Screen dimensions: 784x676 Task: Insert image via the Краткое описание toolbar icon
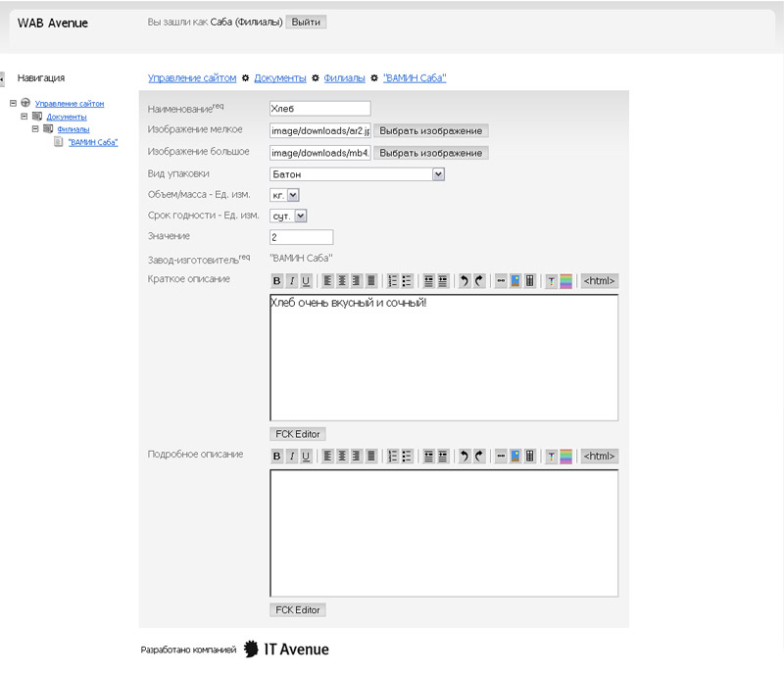tap(514, 281)
